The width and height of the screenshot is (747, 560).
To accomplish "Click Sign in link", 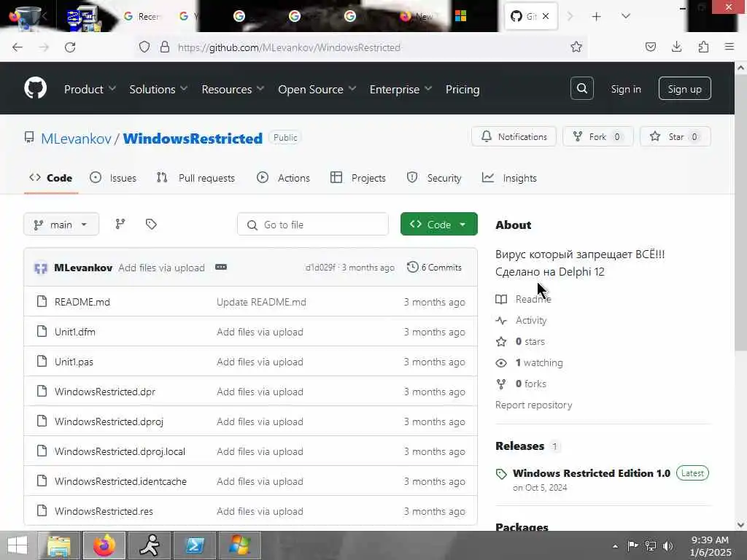I will pos(625,89).
